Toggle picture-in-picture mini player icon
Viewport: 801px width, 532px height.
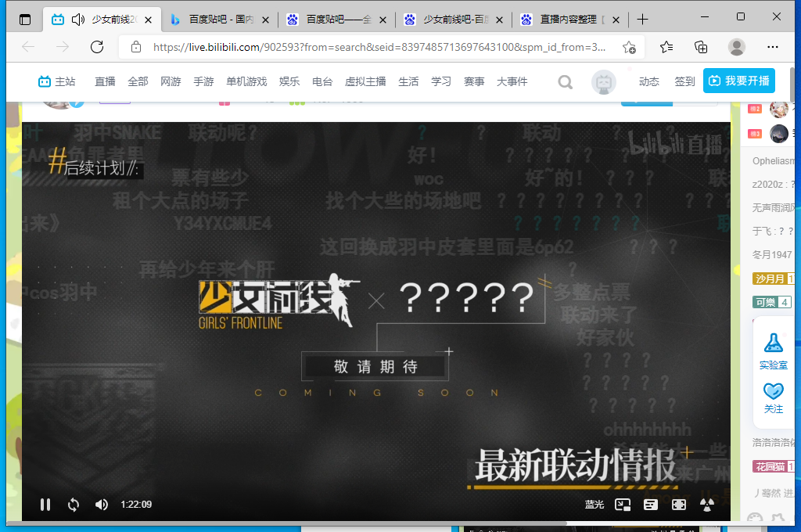(x=623, y=505)
